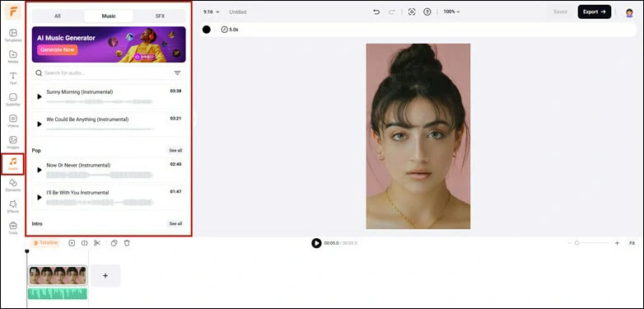Viewport: 644px width, 309px height.
Task: Play We Could Be Anything (Instrumental) preview
Action: 40,124
